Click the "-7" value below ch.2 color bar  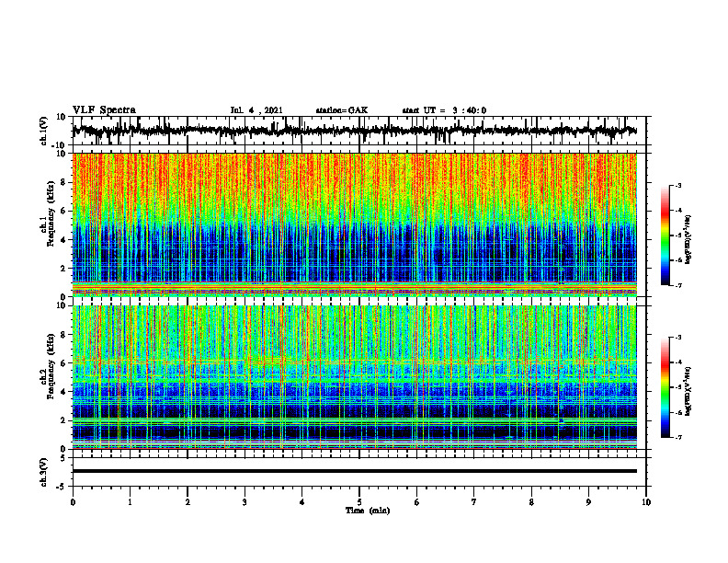click(677, 437)
